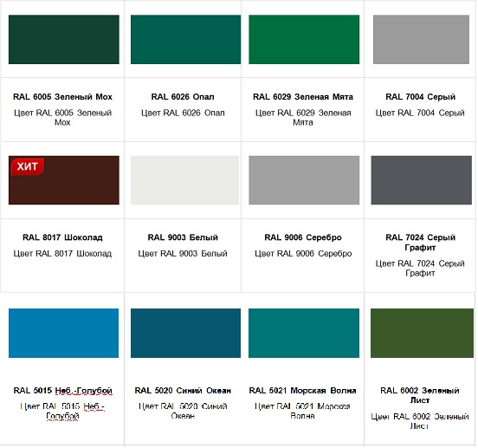This screenshot has height=448, width=478.
Task: Click the RAL 8017 Шоколад title
Action: [x=62, y=237]
